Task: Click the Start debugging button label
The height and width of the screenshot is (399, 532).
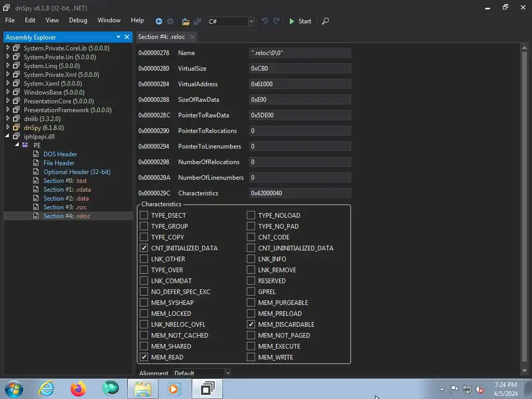Action: (304, 21)
